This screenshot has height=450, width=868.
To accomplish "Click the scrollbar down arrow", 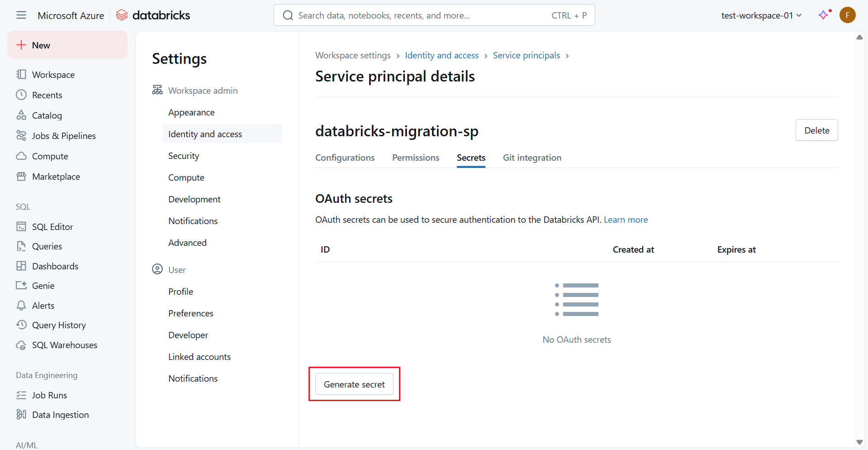I will click(x=859, y=442).
